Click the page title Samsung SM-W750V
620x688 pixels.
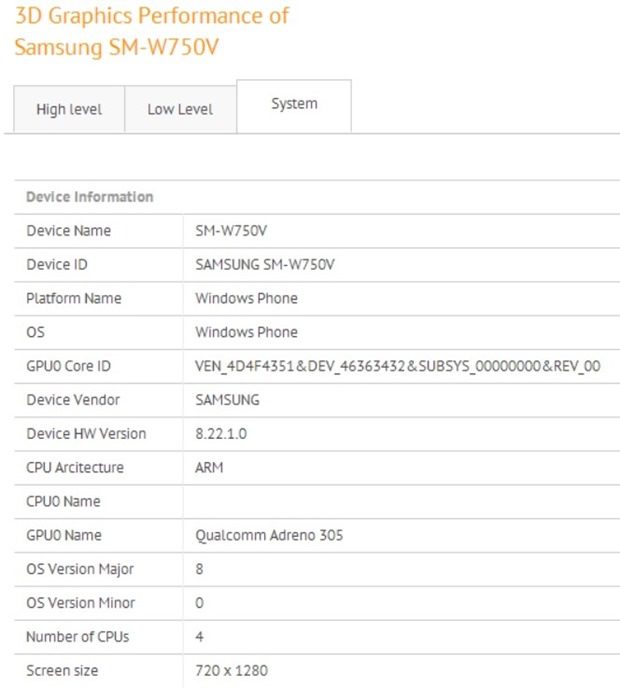pyautogui.click(x=116, y=47)
